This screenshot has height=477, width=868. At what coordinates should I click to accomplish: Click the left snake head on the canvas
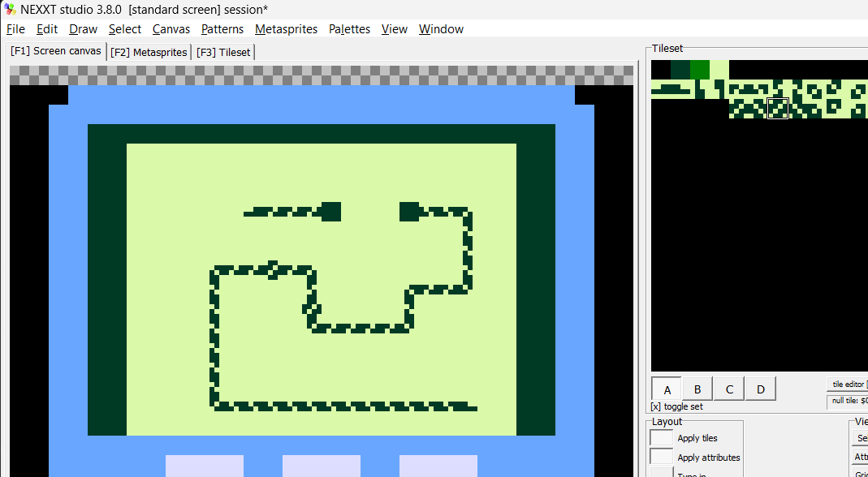click(x=331, y=212)
